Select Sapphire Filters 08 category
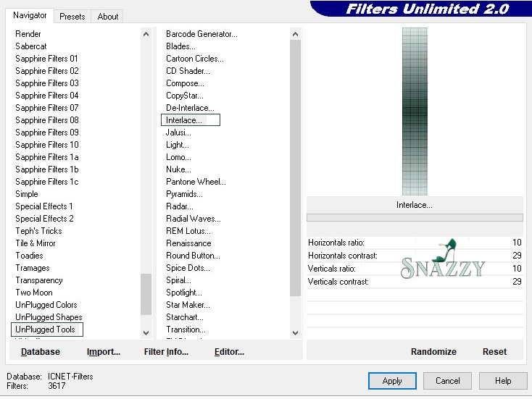The height and width of the screenshot is (399, 532). tap(47, 120)
